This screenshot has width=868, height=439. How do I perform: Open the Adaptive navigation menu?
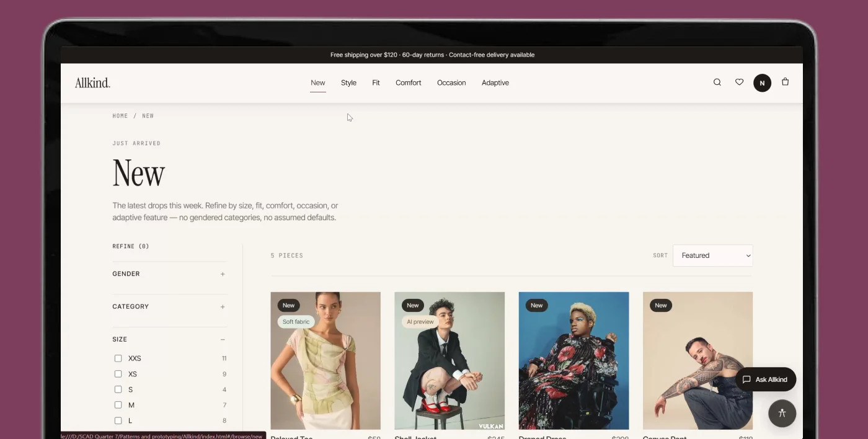point(495,82)
